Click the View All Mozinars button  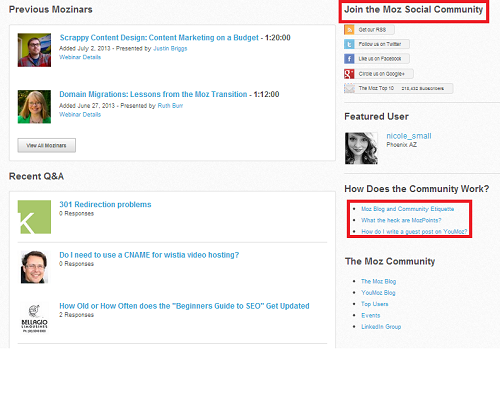tap(47, 145)
